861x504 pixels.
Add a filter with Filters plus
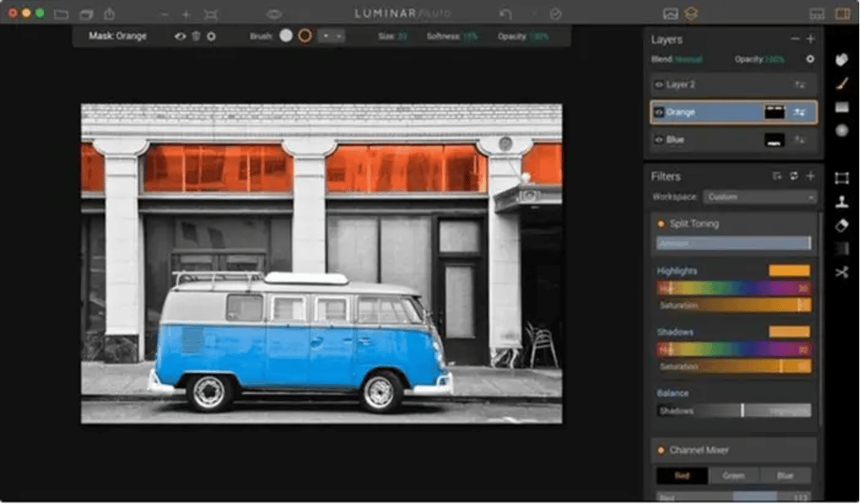[x=811, y=176]
